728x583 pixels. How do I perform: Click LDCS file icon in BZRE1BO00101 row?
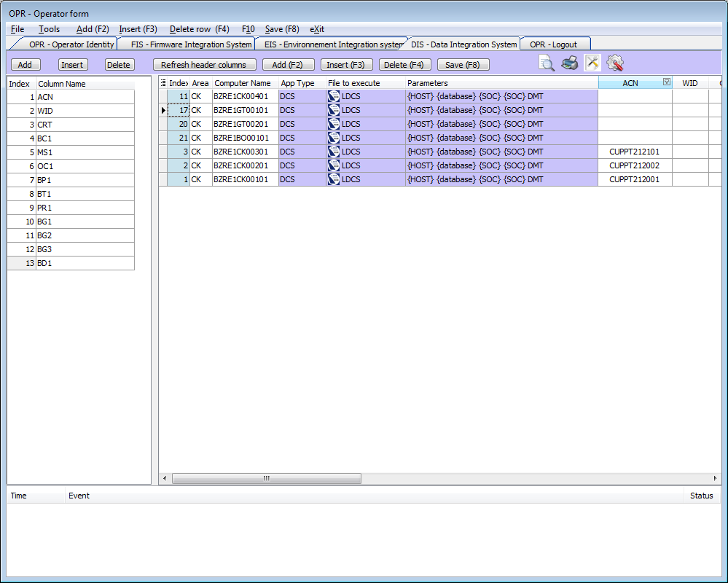coord(334,138)
